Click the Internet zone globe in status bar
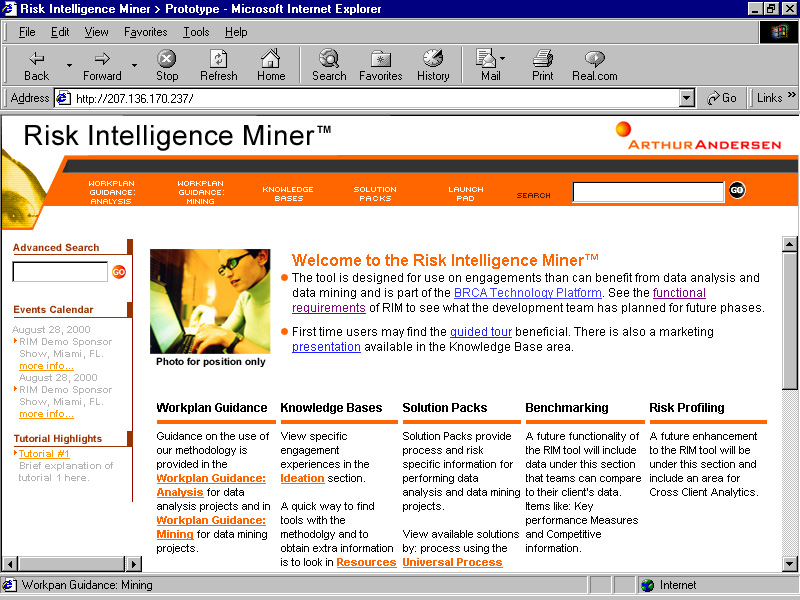The height and width of the screenshot is (600, 800). (x=647, y=585)
